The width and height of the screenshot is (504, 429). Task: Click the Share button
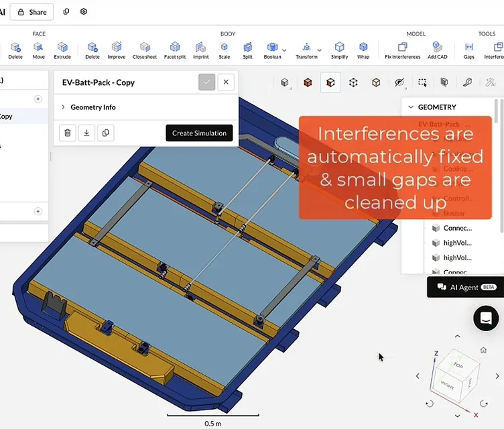pos(31,12)
